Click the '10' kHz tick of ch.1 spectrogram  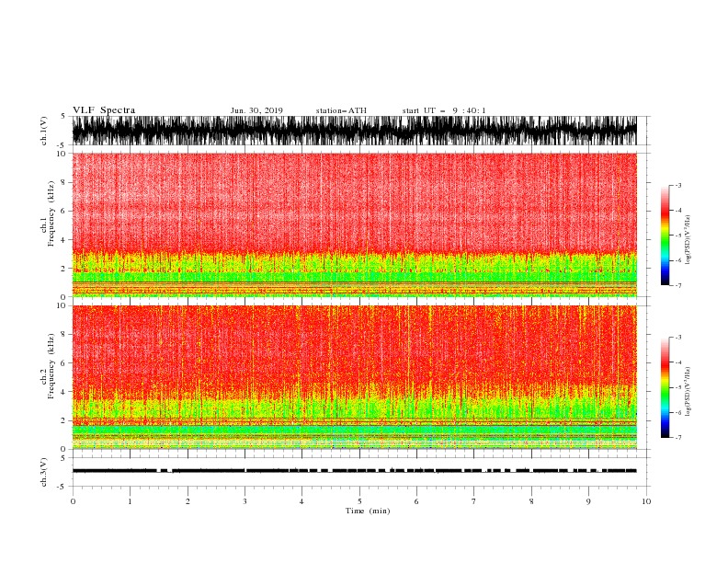[x=62, y=154]
